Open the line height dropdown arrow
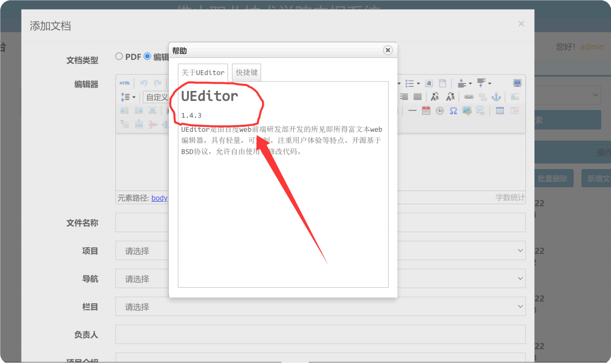 [134, 97]
